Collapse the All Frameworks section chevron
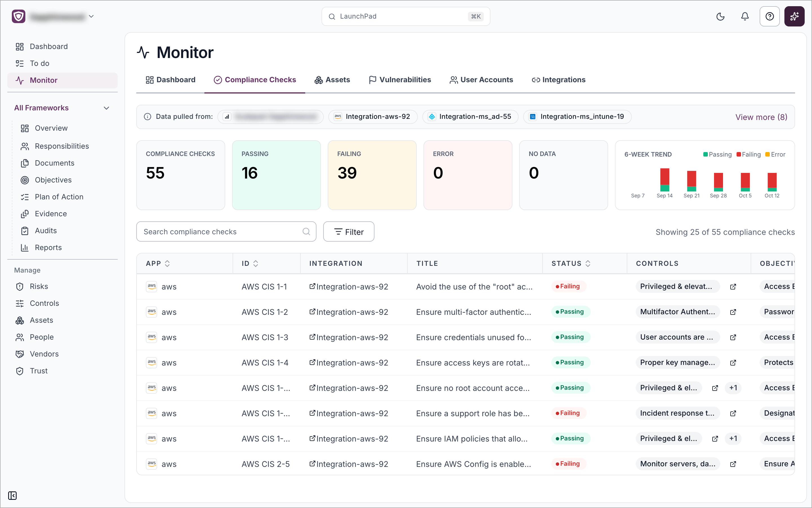 (x=106, y=108)
